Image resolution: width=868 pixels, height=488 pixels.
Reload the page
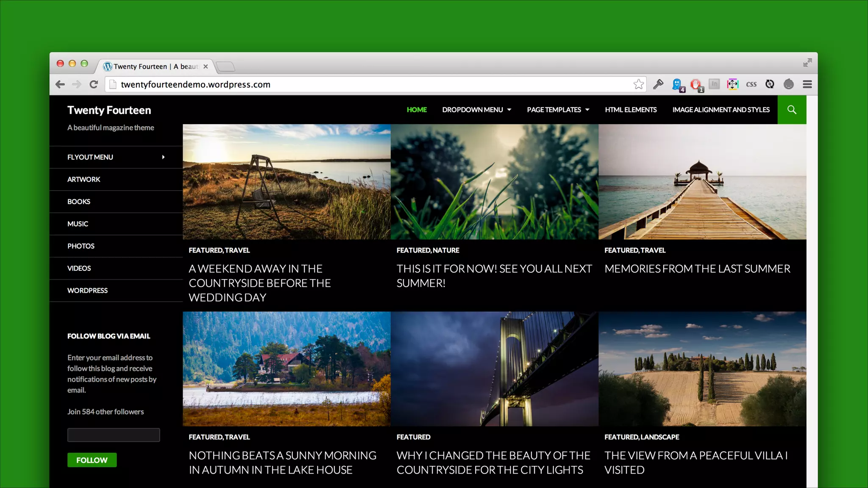94,84
